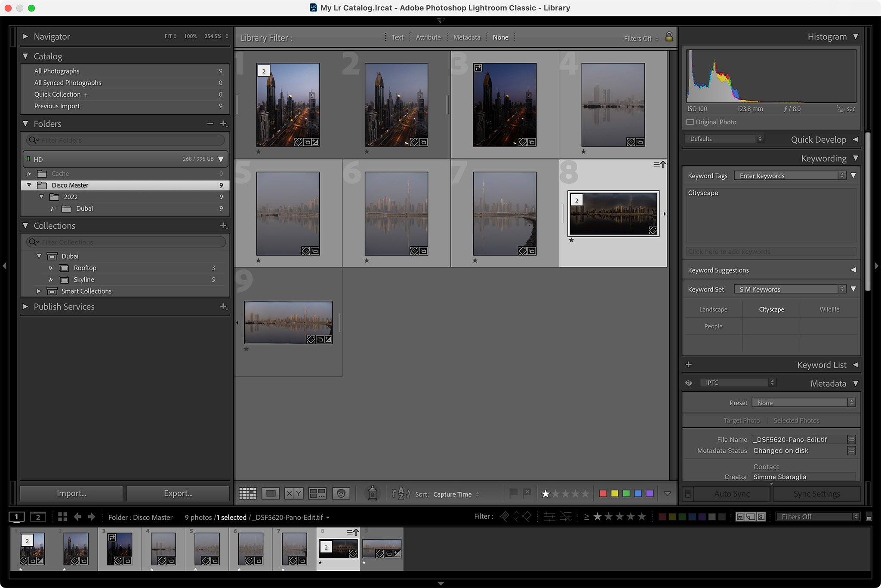Select the Attribute filter tab
Viewport: 881px width, 588px height.
click(x=428, y=37)
